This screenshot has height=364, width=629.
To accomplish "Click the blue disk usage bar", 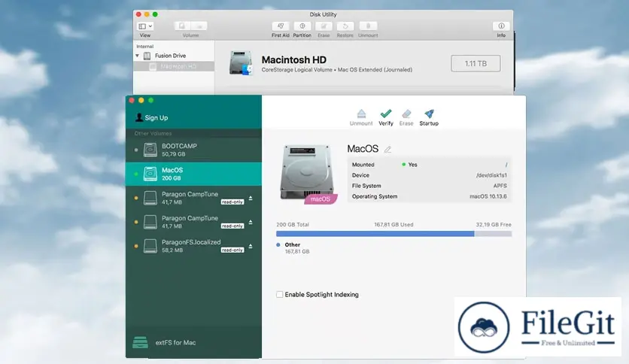I will point(375,234).
